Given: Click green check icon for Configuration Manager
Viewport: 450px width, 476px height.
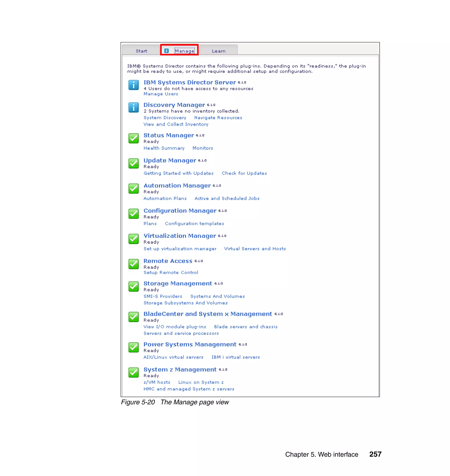Looking at the screenshot, I should click(133, 214).
